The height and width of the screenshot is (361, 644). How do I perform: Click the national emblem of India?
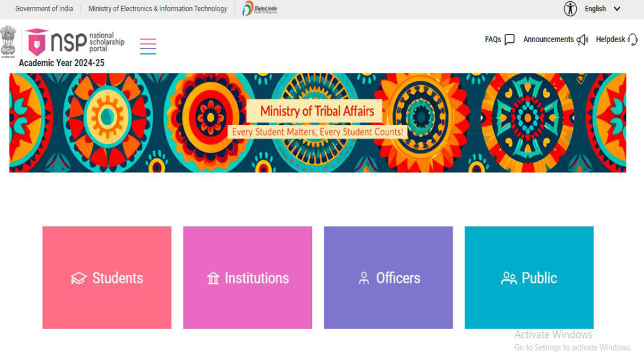(x=8, y=42)
